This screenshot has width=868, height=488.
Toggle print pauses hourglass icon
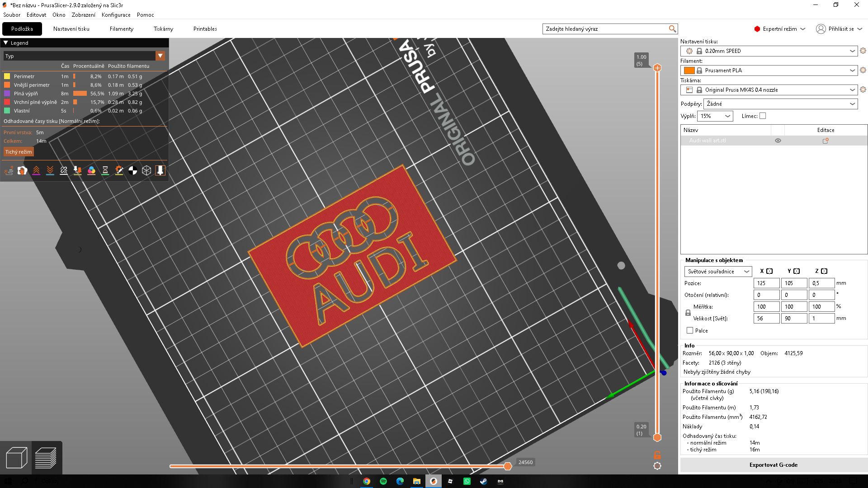tap(105, 170)
